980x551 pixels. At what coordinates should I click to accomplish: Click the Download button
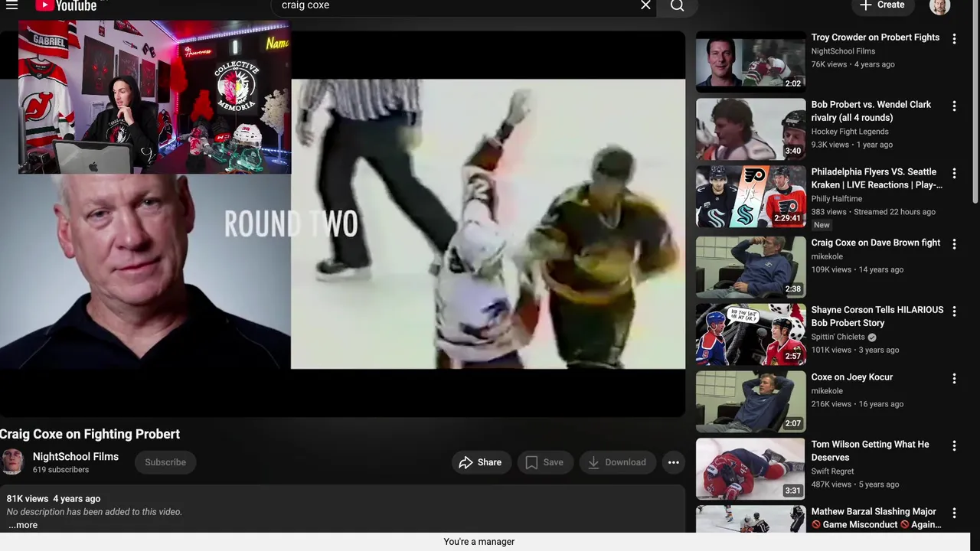point(617,462)
